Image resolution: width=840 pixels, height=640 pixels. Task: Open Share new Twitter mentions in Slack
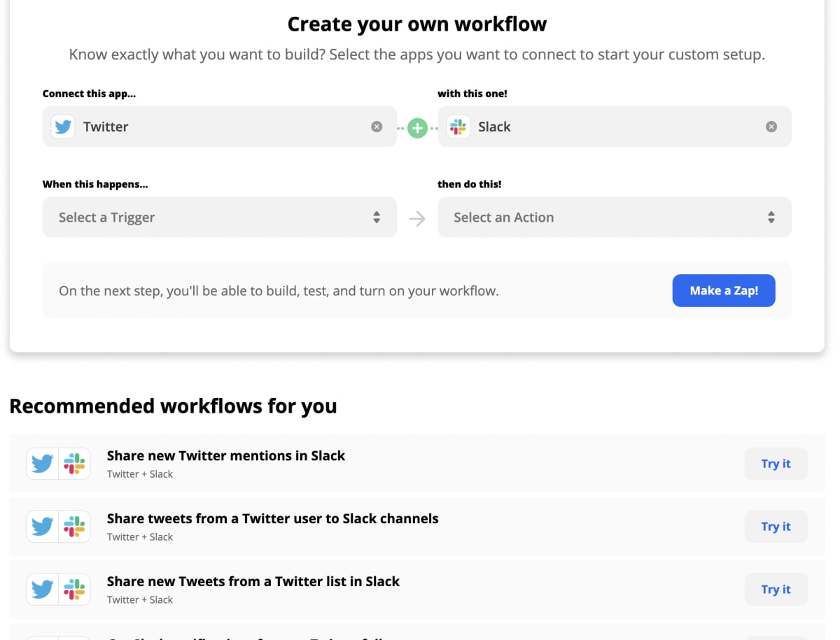(x=226, y=455)
